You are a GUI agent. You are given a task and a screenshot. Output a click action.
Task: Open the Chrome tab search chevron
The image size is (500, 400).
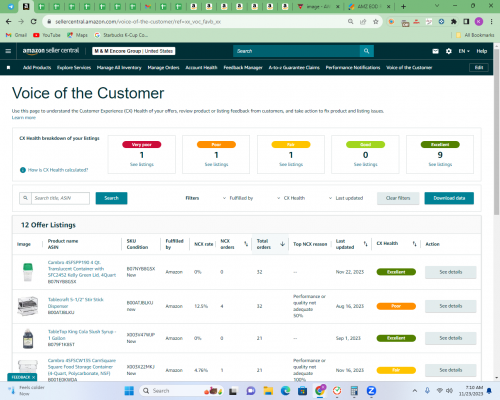pos(437,6)
